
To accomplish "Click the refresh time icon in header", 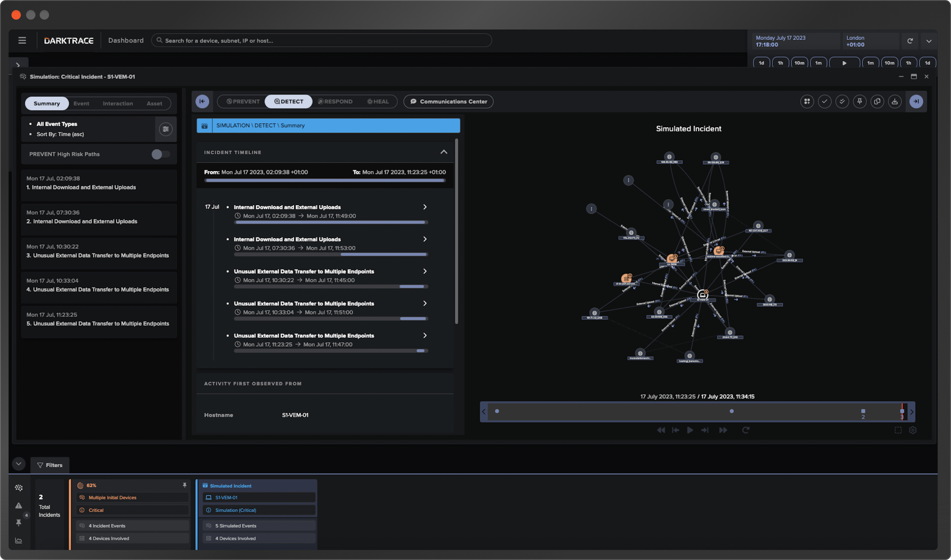I will pyautogui.click(x=910, y=41).
